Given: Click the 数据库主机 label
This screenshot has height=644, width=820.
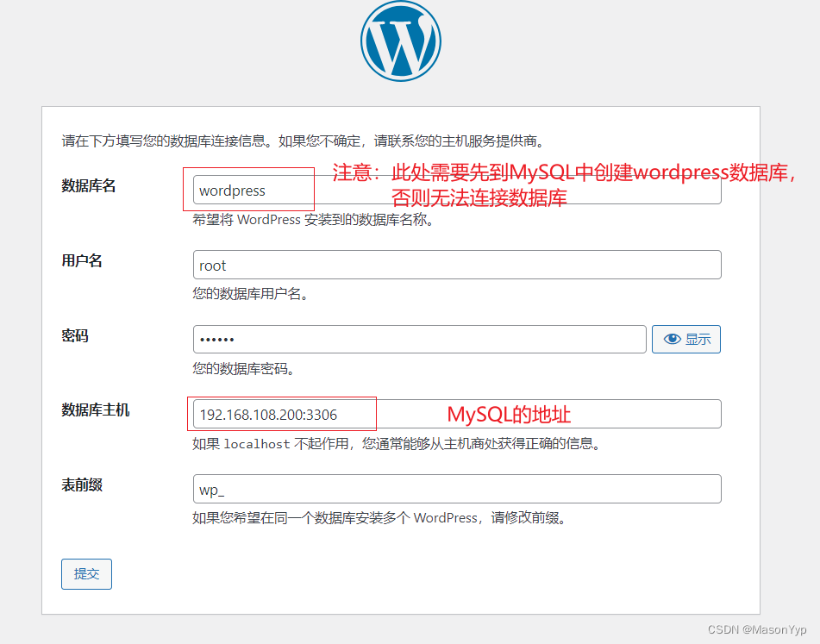Looking at the screenshot, I should [x=95, y=410].
